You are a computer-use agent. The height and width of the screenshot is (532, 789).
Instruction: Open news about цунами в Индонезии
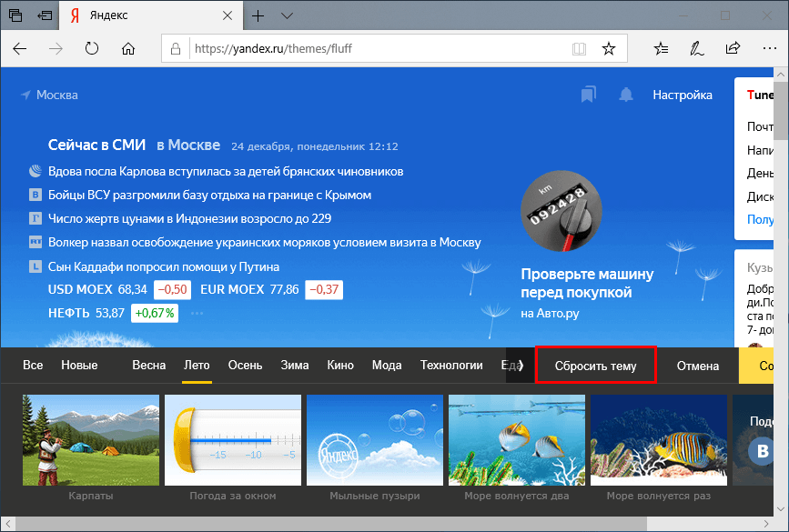coord(189,219)
